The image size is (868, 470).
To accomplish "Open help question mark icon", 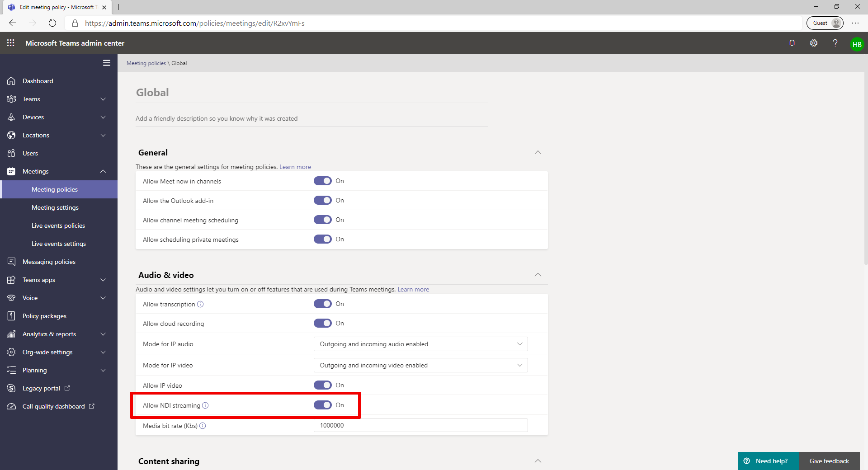I will pyautogui.click(x=835, y=43).
